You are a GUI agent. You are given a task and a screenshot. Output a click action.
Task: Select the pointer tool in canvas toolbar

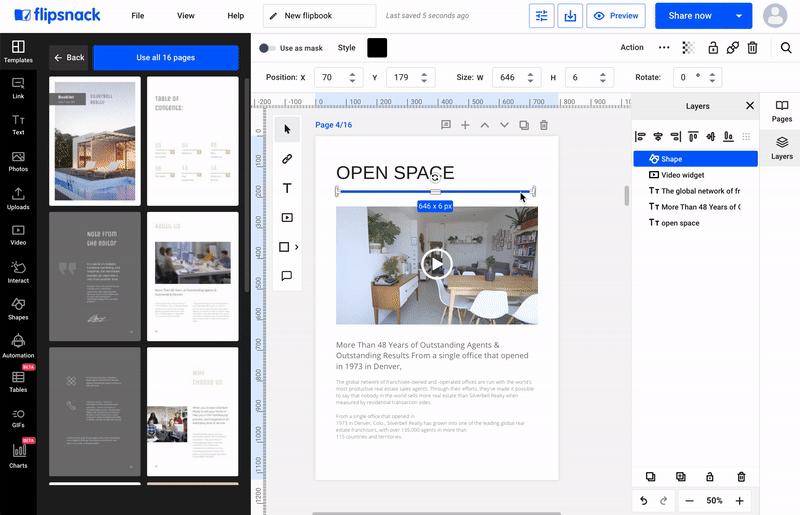click(287, 129)
